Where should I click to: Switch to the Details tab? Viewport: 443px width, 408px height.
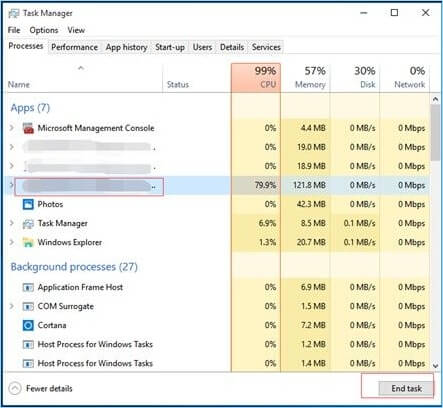232,47
